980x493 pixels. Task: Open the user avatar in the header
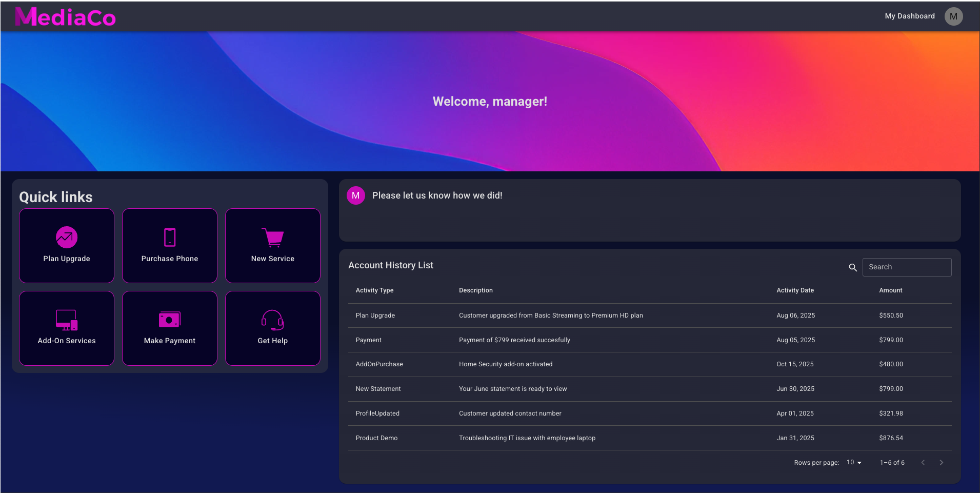(953, 16)
